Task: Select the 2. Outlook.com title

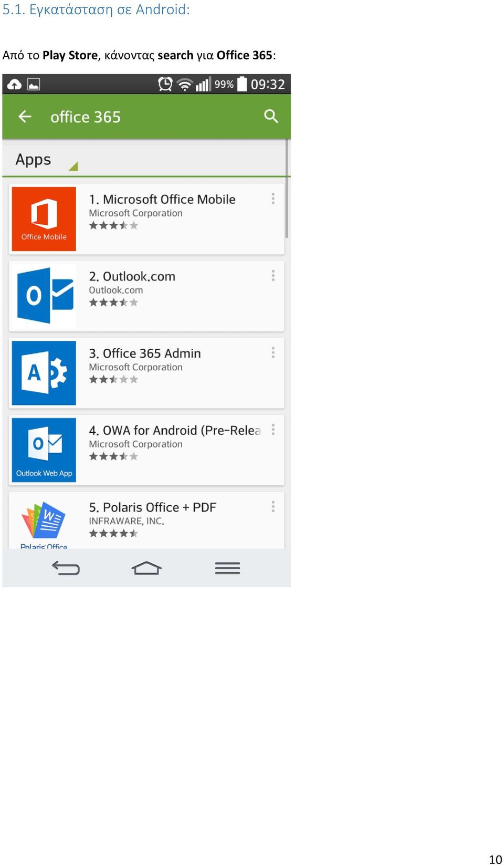Action: [x=132, y=276]
